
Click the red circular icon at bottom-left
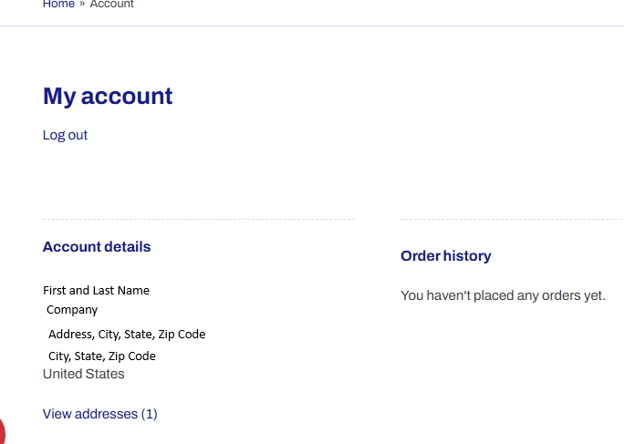coord(4,432)
